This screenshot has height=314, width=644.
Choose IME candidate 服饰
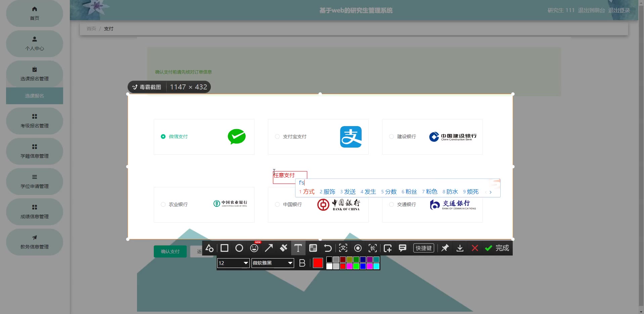(x=327, y=192)
